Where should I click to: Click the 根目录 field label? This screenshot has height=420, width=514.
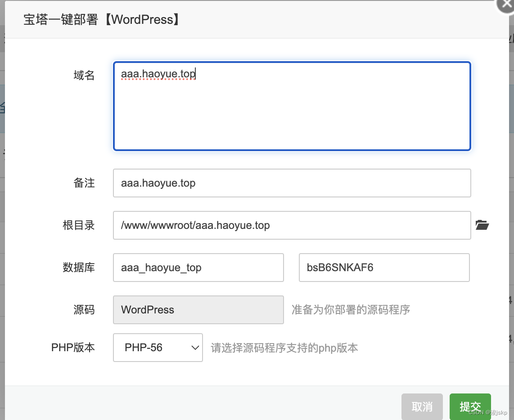pos(79,225)
